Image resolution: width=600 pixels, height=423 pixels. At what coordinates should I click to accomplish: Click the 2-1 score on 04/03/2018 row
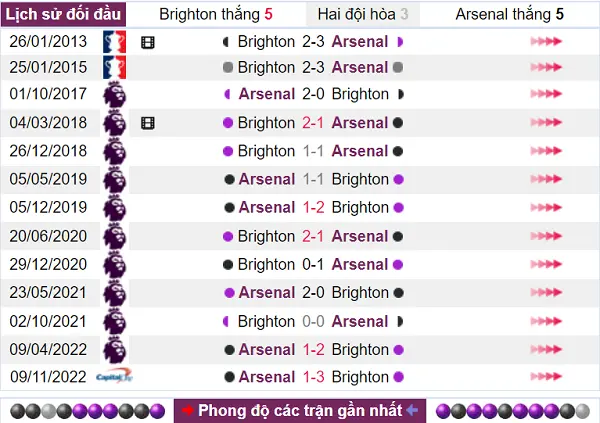pos(313,123)
